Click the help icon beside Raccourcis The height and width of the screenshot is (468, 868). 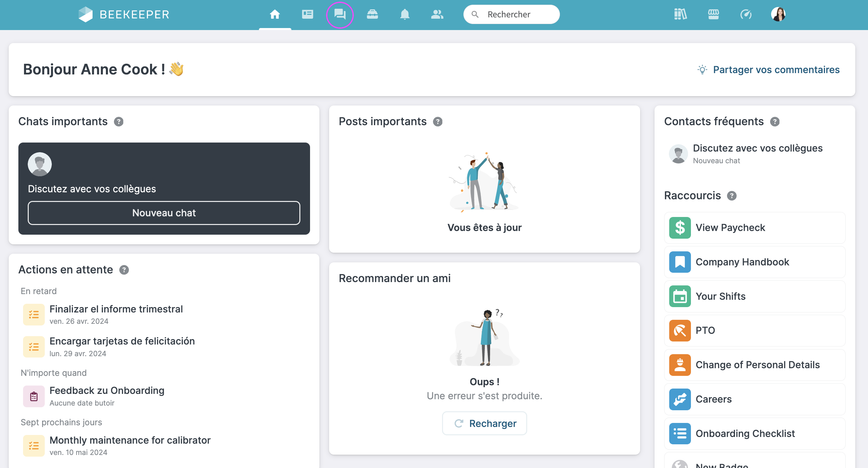(732, 196)
